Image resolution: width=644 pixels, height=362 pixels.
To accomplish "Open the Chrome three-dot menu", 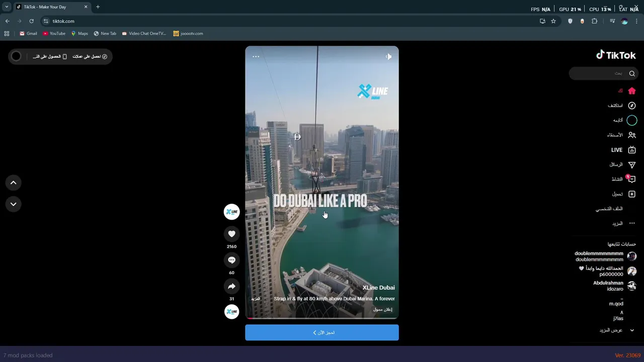I will pos(637,21).
